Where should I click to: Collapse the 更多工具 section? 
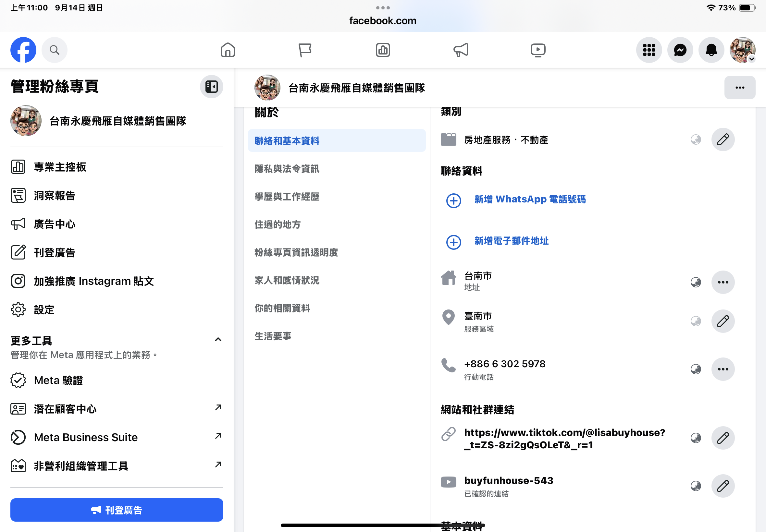[x=218, y=340]
